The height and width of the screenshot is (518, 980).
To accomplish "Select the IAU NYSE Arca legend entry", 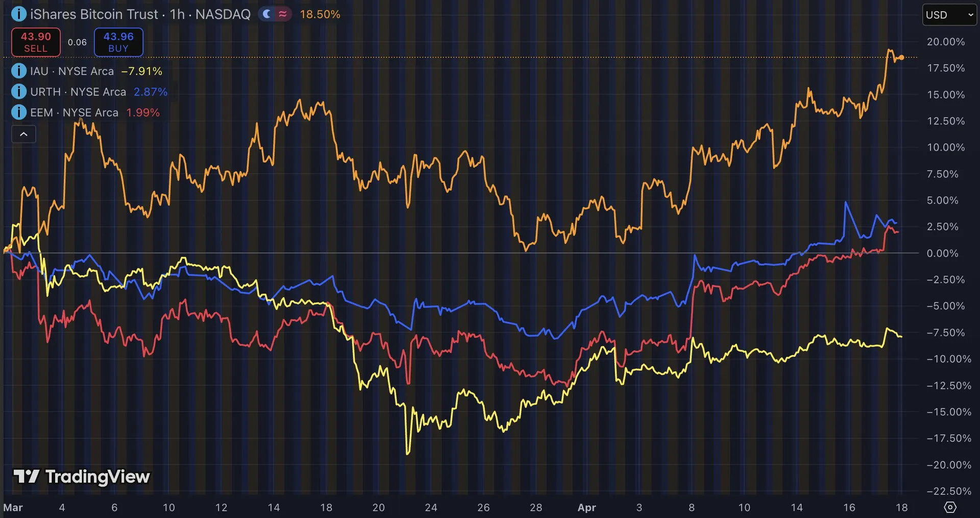I will tap(71, 71).
